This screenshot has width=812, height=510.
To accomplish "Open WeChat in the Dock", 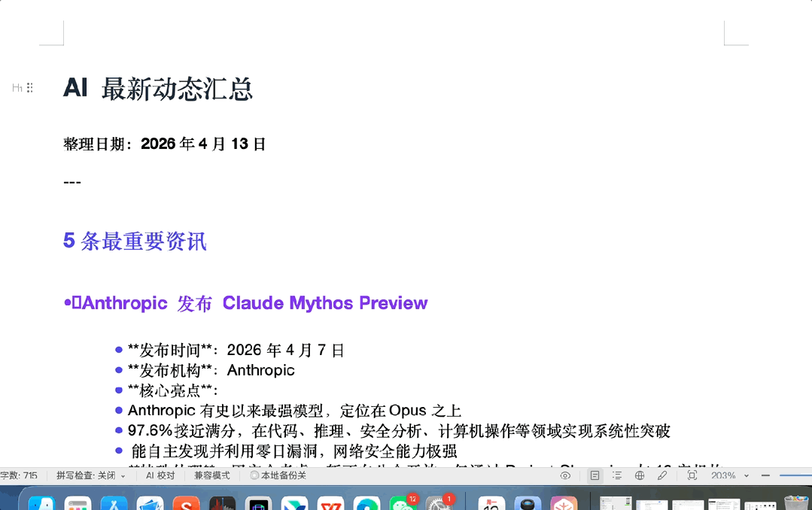I will coord(403,503).
